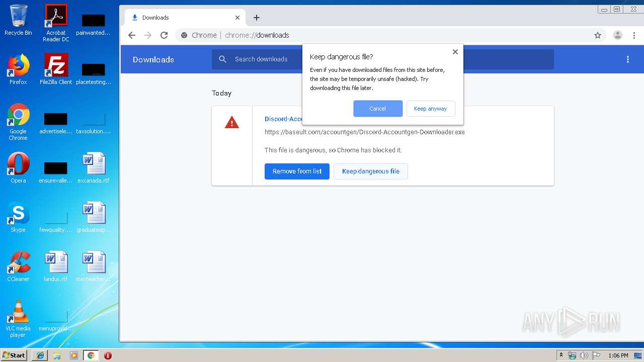Switch to Chrome in the taskbar
The height and width of the screenshot is (362, 644).
(x=91, y=355)
